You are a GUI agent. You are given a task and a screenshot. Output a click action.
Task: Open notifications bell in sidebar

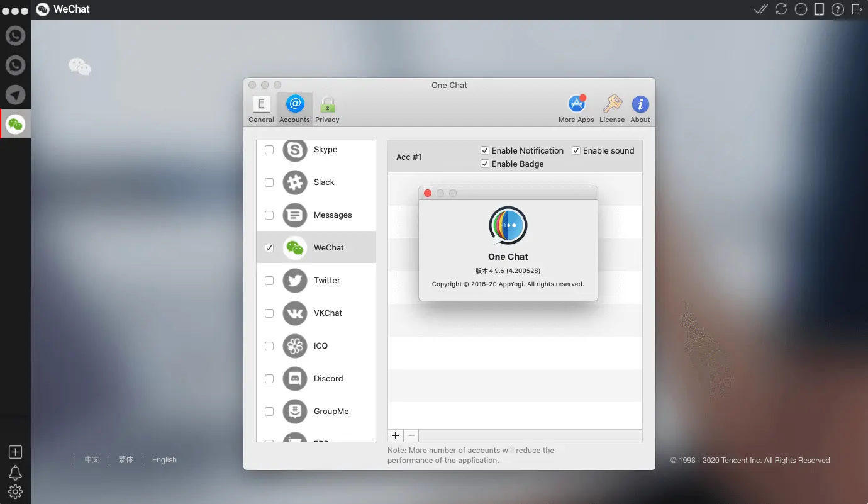pos(15,473)
